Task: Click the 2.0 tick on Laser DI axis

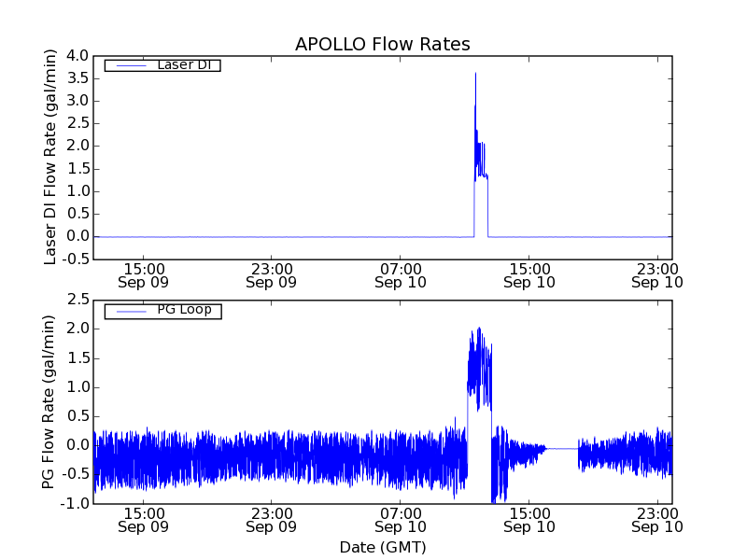Action: 78,147
